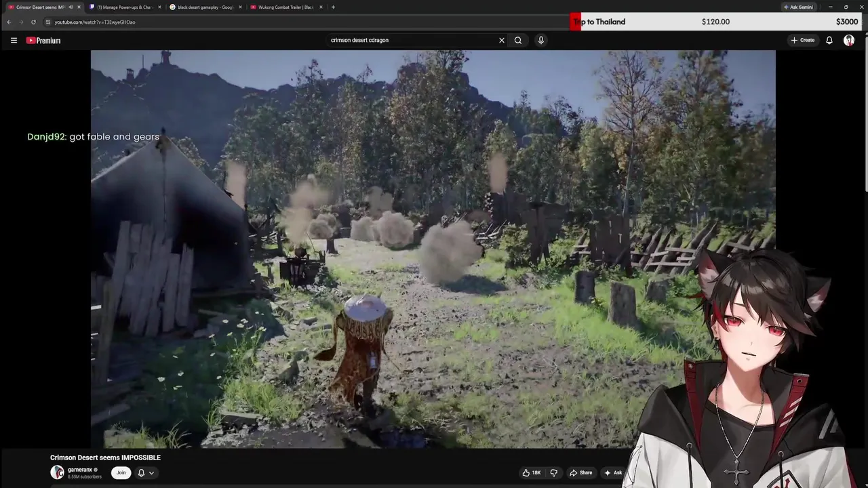This screenshot has height=488, width=868.
Task: Click the Join channel button
Action: click(121, 472)
